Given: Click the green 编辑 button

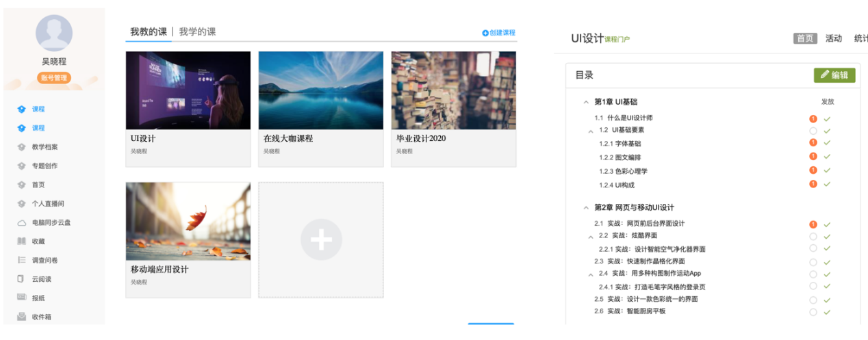Looking at the screenshot, I should coord(834,75).
